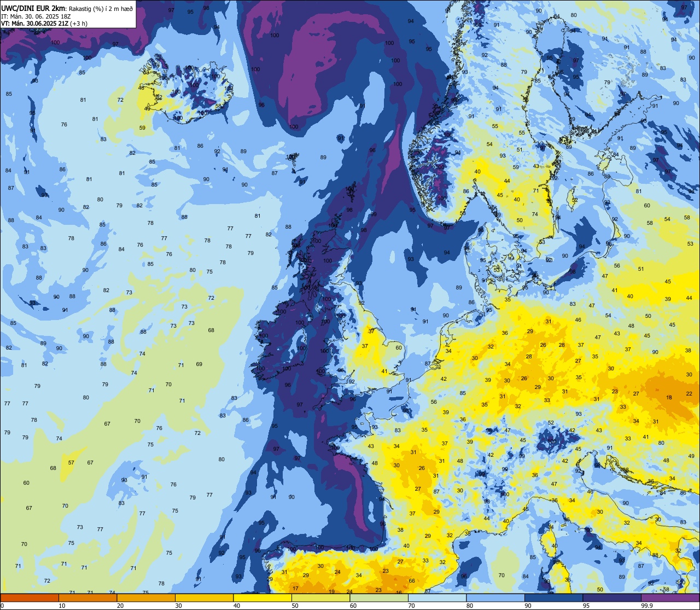Click the legend tick label "95"
The width and height of the screenshot is (700, 610).
(x=586, y=606)
